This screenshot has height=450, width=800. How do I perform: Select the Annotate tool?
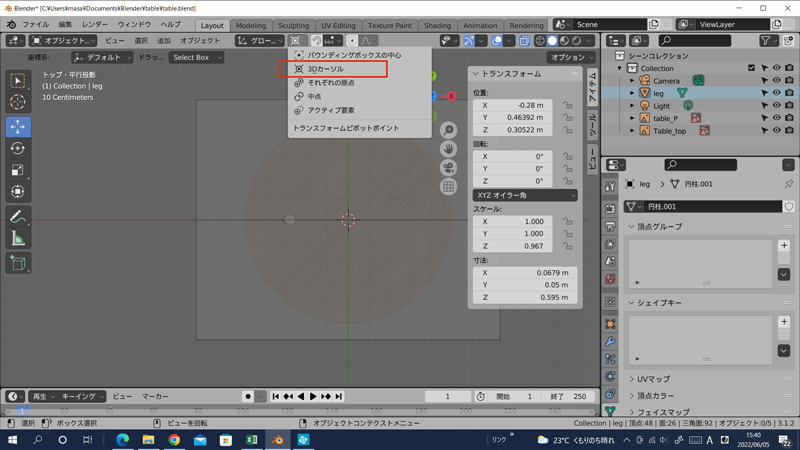(18, 217)
